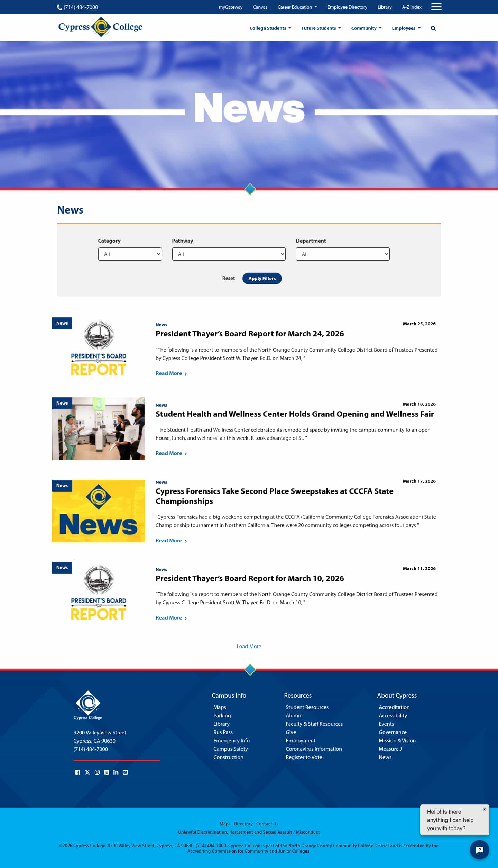The image size is (498, 868).
Task: Open the YouTube social icon
Action: pyautogui.click(x=125, y=772)
